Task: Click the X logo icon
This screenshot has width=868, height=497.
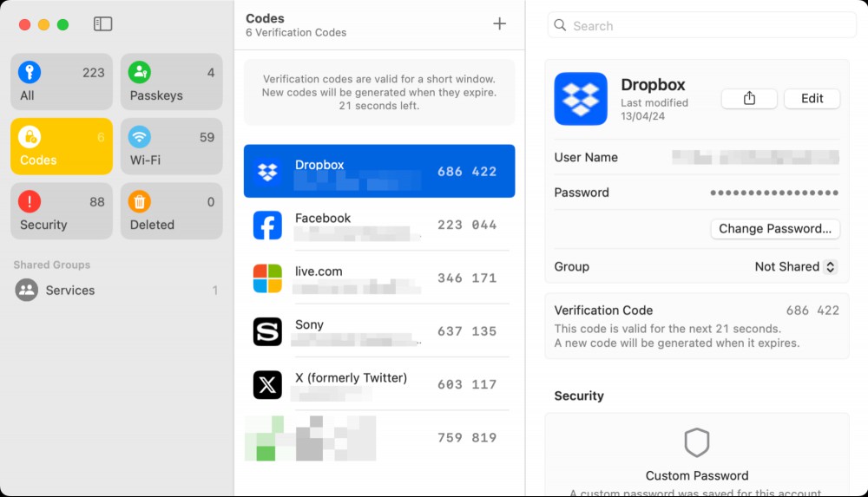Action: [267, 384]
